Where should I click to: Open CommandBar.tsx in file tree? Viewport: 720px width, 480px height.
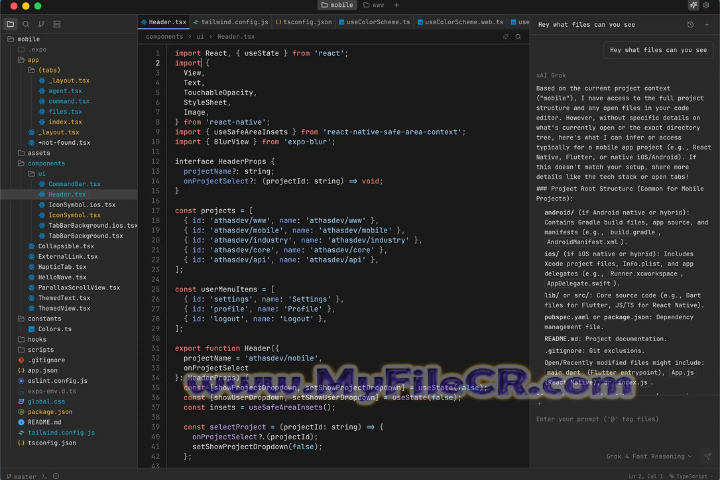70,184
